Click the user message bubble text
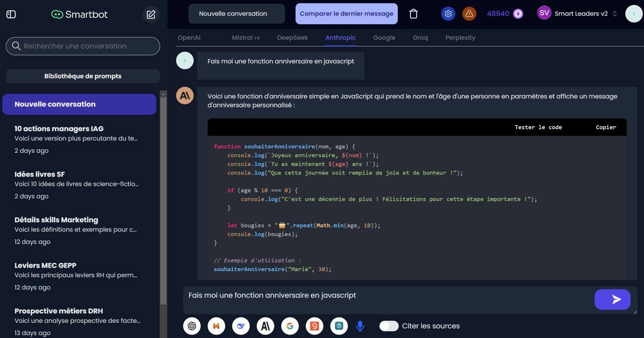The image size is (644, 338). tap(281, 61)
